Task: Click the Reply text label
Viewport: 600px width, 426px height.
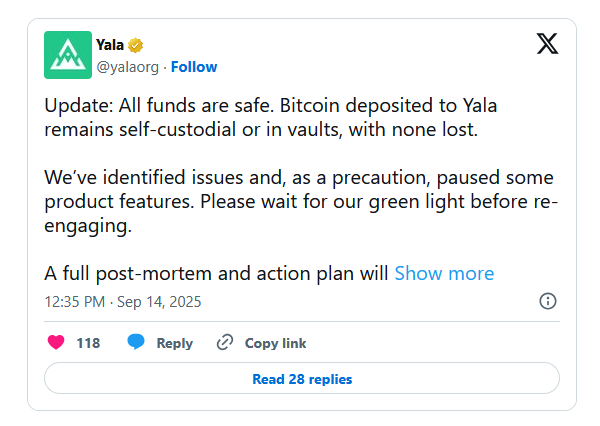Action: click(174, 343)
